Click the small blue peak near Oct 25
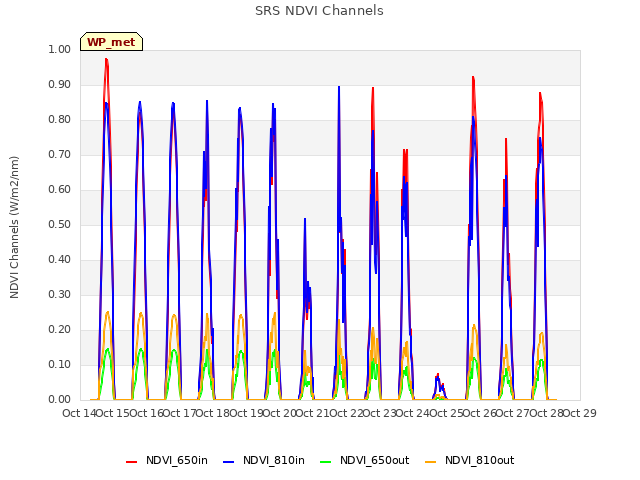The height and width of the screenshot is (480, 640). [x=437, y=377]
